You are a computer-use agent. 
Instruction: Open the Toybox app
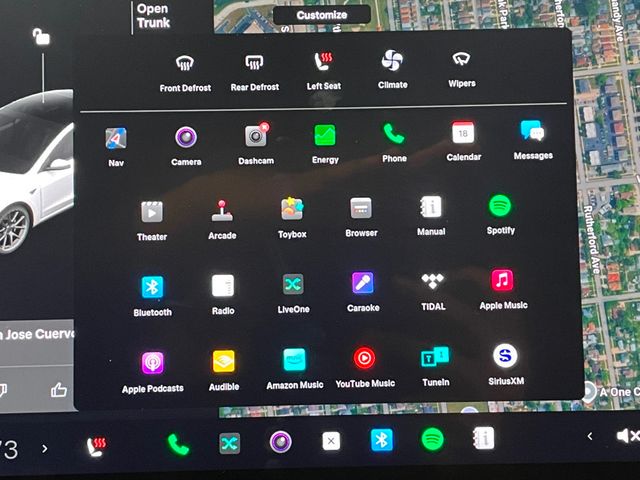coord(292,210)
